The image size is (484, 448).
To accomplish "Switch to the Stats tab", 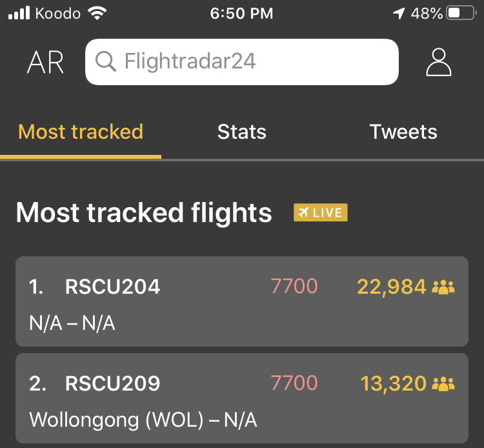I will tap(242, 132).
